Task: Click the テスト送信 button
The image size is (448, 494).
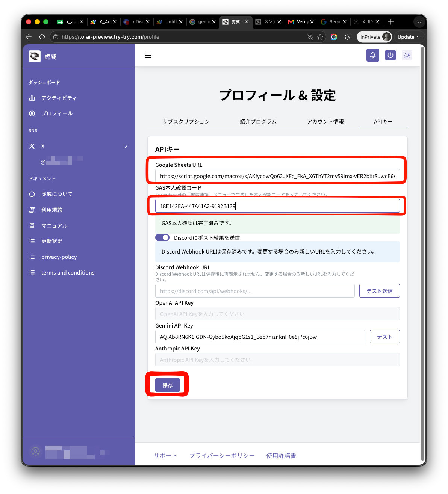Action: pos(380,291)
